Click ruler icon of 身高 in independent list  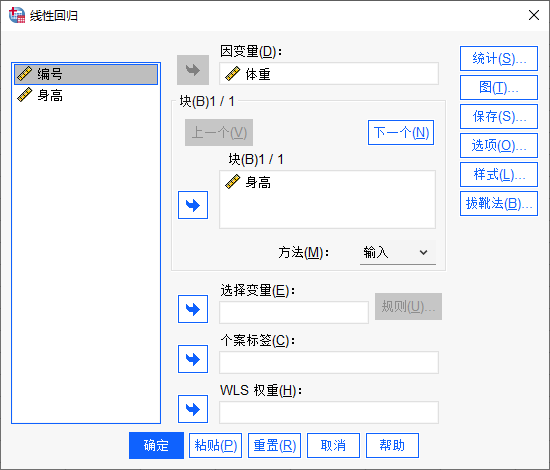[232, 182]
